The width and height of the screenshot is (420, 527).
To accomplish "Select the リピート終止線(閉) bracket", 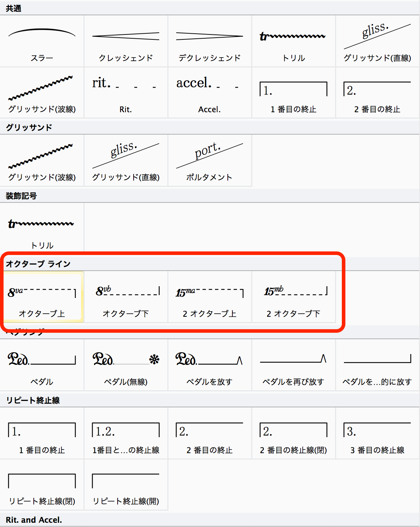I will [x=42, y=485].
